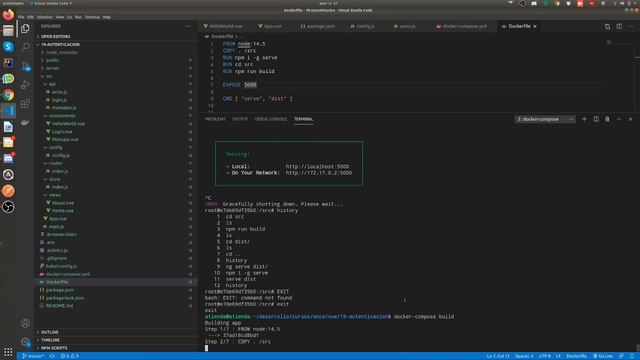Screen dimensions: 640x360
Task: Open Login.vue in the explorer tree
Action: coord(62,131)
